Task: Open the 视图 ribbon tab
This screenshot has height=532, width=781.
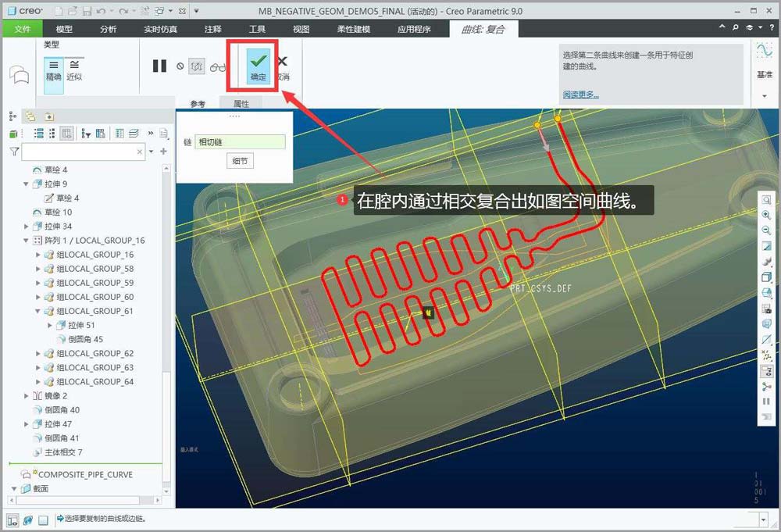Action: coord(301,29)
